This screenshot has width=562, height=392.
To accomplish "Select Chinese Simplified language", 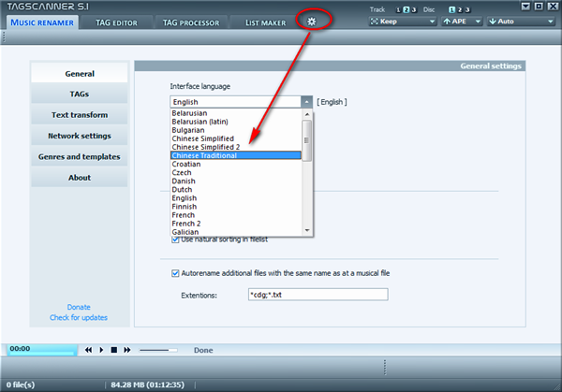I will (x=236, y=138).
